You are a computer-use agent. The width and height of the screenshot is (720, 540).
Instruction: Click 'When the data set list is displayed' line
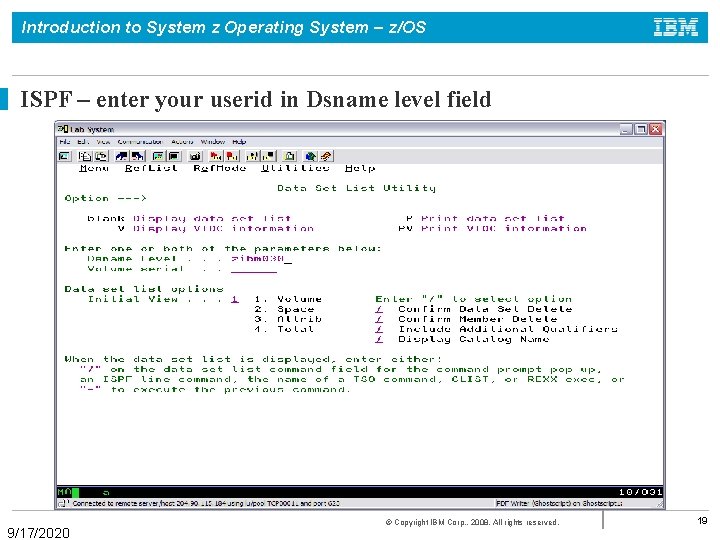[x=253, y=360]
